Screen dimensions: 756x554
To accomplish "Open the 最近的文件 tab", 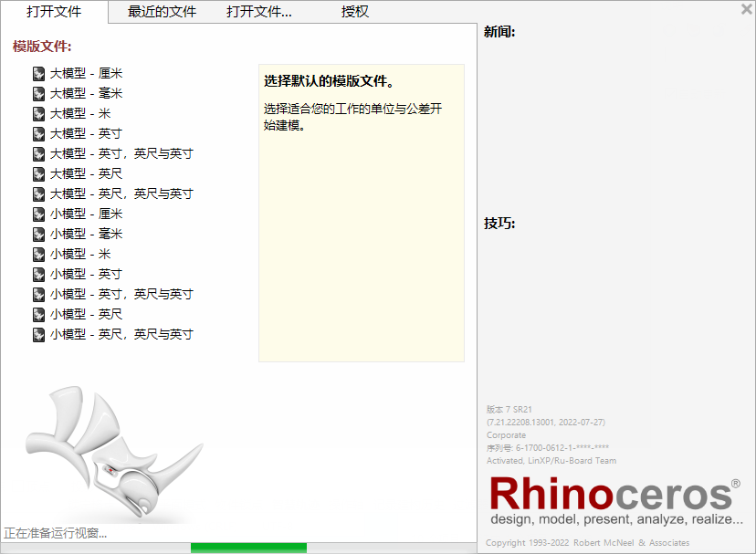I will (162, 12).
